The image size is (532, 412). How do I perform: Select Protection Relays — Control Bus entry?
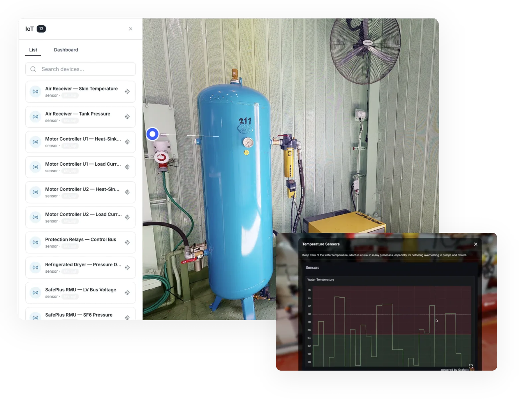coord(80,242)
